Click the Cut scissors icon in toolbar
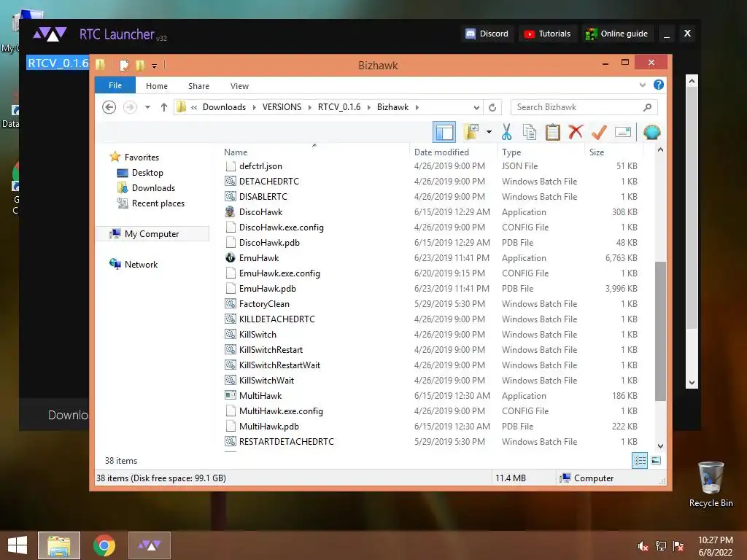Image resolution: width=747 pixels, height=560 pixels. 506,132
